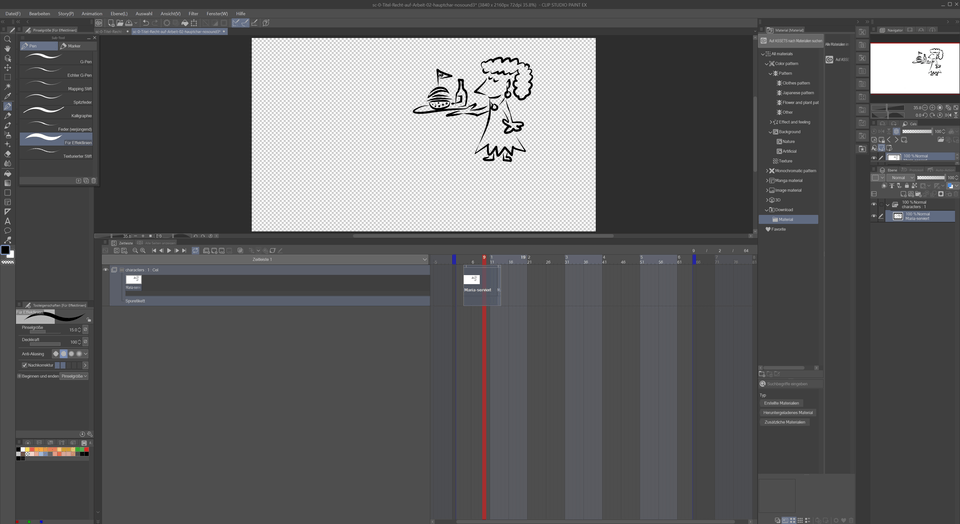The width and height of the screenshot is (960, 524).
Task: Click the Navigator canvas thumbnail
Action: point(915,68)
